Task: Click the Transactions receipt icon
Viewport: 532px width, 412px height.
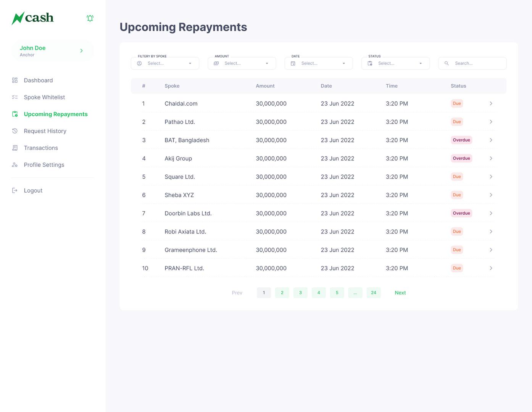Action: click(x=15, y=148)
